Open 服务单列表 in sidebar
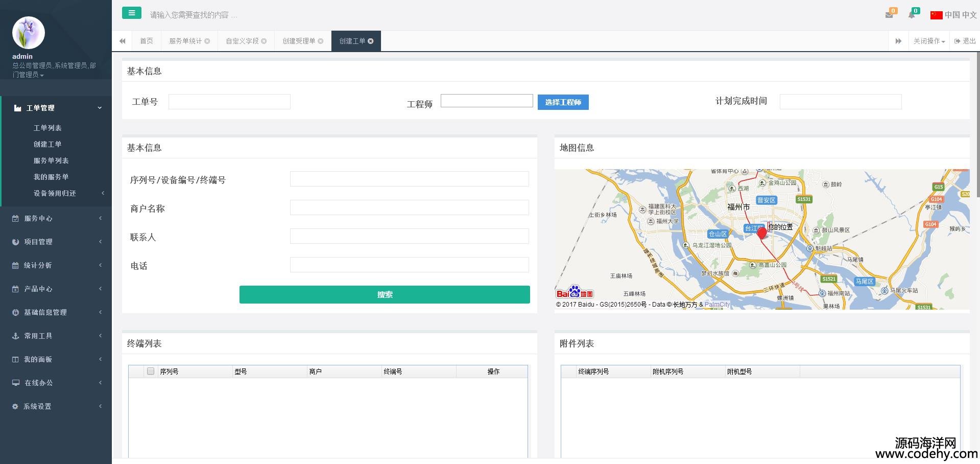 pyautogui.click(x=51, y=160)
